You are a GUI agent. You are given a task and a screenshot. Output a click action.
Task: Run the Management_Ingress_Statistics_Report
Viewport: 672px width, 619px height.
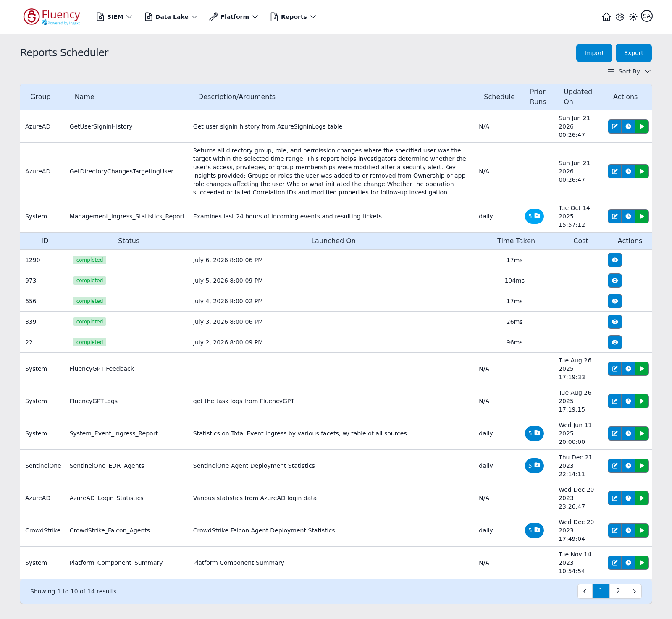pyautogui.click(x=642, y=216)
